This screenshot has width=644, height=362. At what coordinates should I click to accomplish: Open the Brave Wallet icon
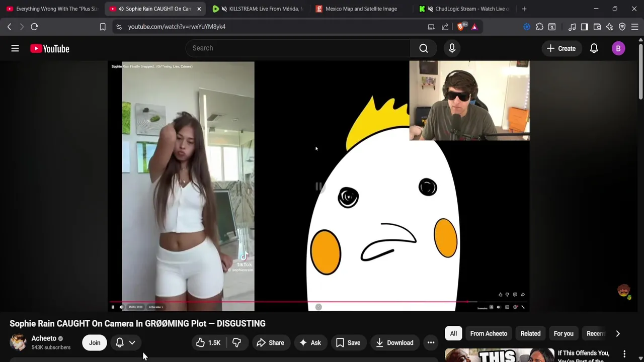coord(597,27)
